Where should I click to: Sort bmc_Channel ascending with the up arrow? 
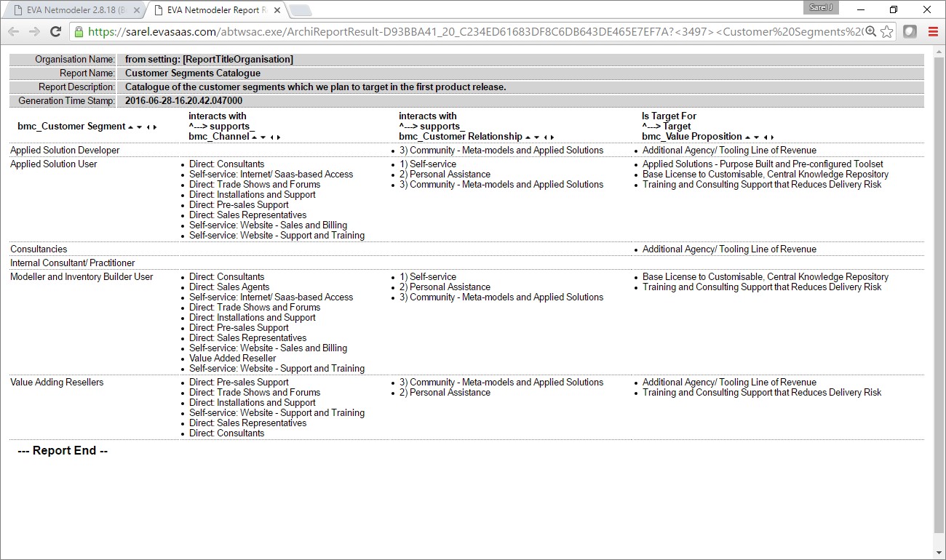254,137
